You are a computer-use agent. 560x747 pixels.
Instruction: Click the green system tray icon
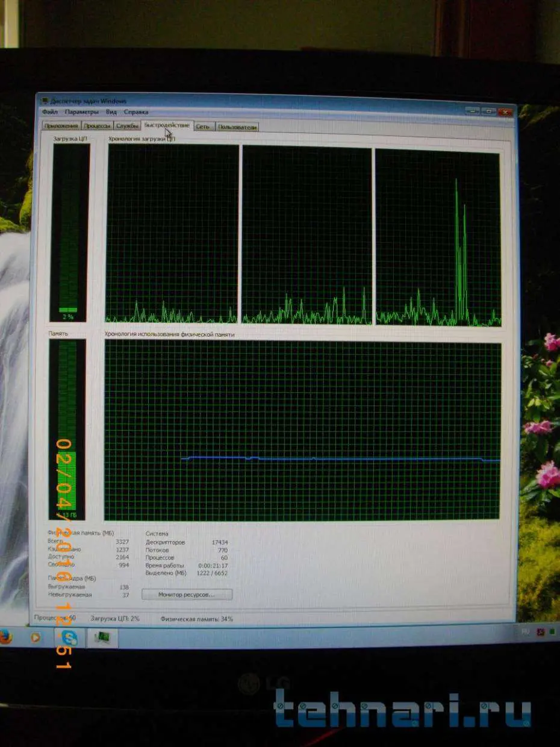552,632
